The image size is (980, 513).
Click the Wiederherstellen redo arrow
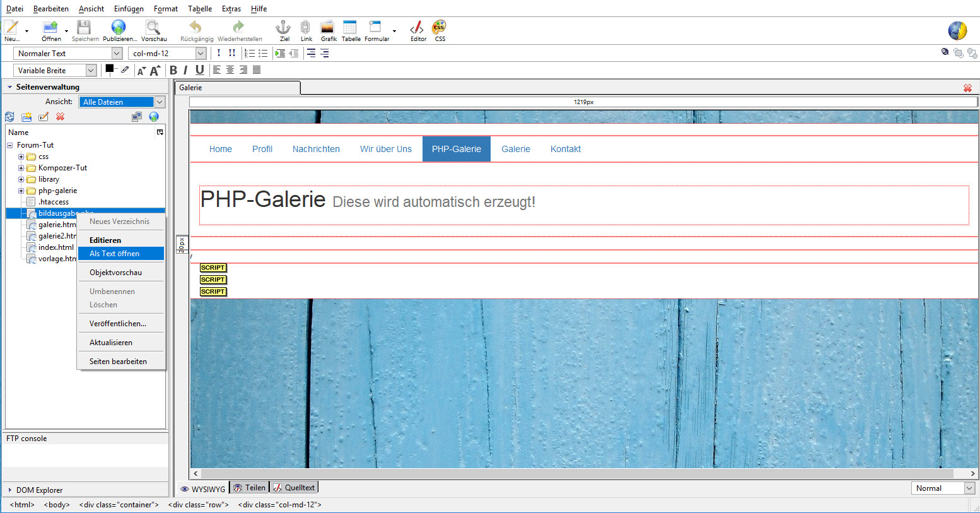pyautogui.click(x=238, y=27)
